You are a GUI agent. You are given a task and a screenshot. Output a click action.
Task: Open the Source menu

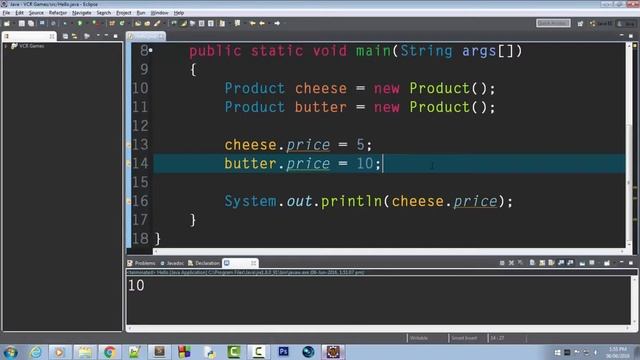coord(36,13)
